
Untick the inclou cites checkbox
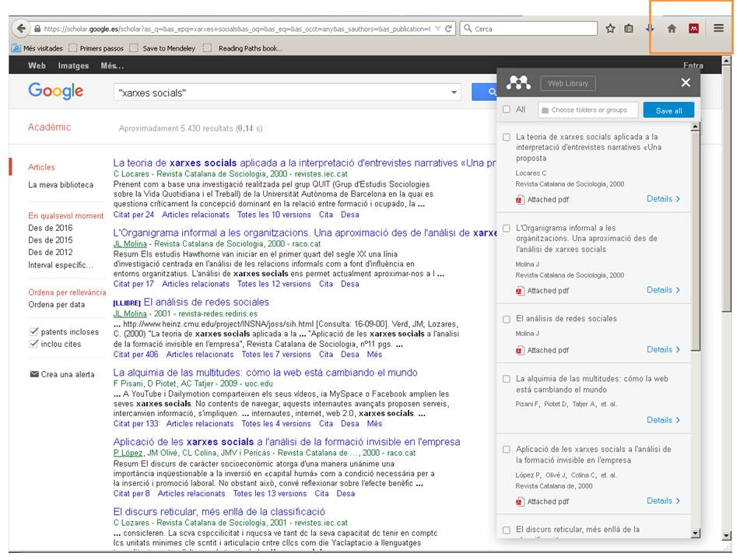pyautogui.click(x=33, y=344)
